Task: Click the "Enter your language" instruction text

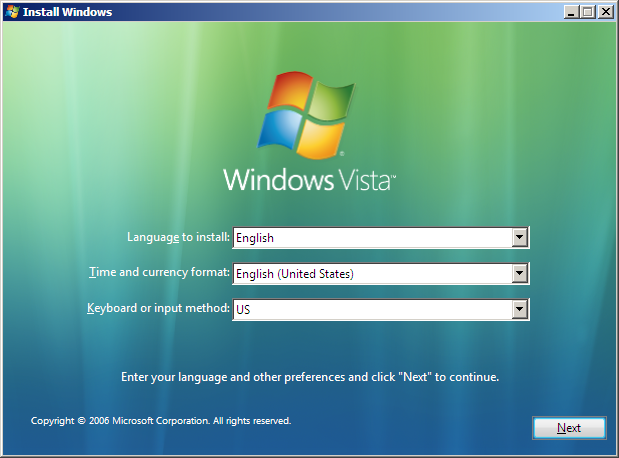Action: point(309,378)
